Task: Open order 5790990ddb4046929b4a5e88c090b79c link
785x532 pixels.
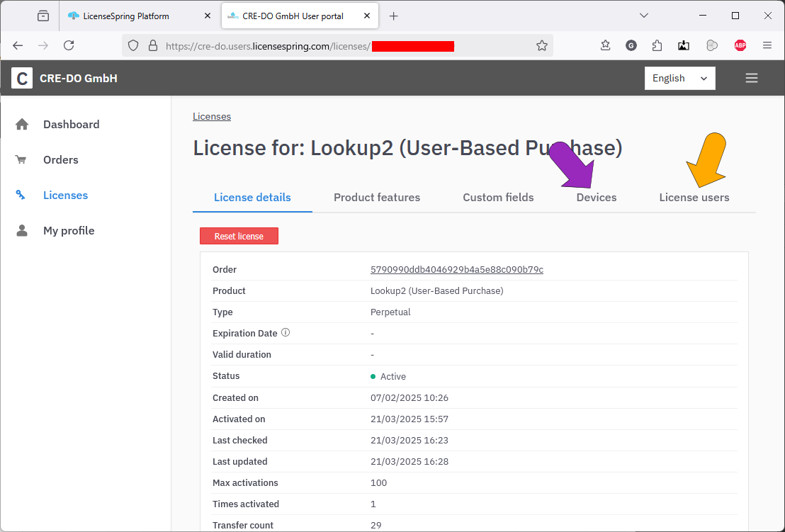Action: 456,269
